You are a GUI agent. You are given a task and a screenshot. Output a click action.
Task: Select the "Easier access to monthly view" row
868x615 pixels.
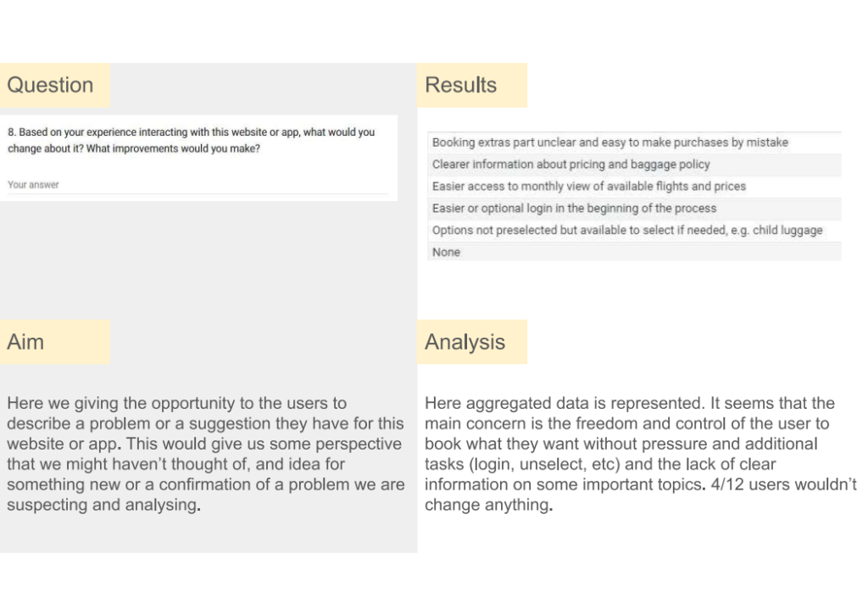click(x=588, y=187)
